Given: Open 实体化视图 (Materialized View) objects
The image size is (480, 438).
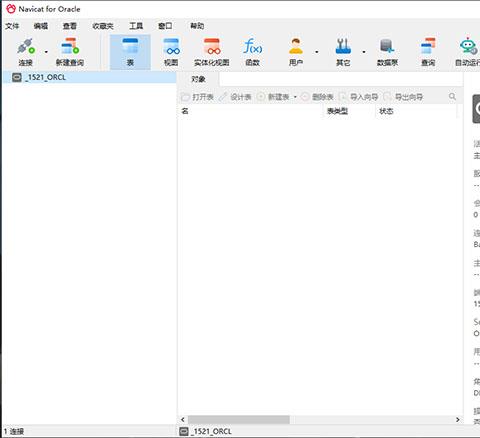Looking at the screenshot, I should click(x=212, y=52).
